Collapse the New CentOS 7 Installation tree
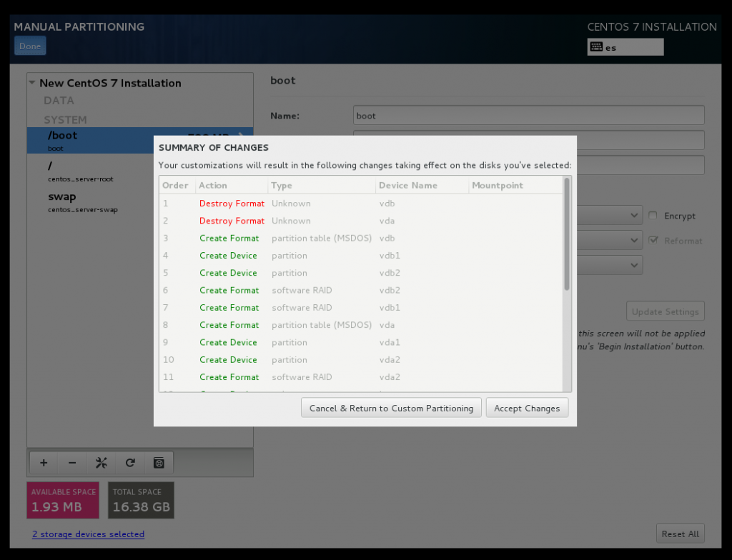732x560 pixels. tap(31, 83)
